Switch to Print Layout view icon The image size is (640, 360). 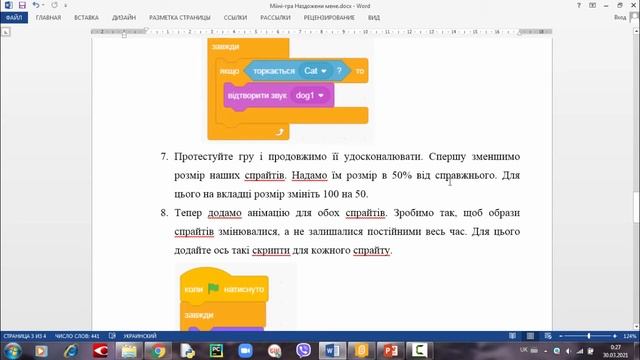pos(530,336)
